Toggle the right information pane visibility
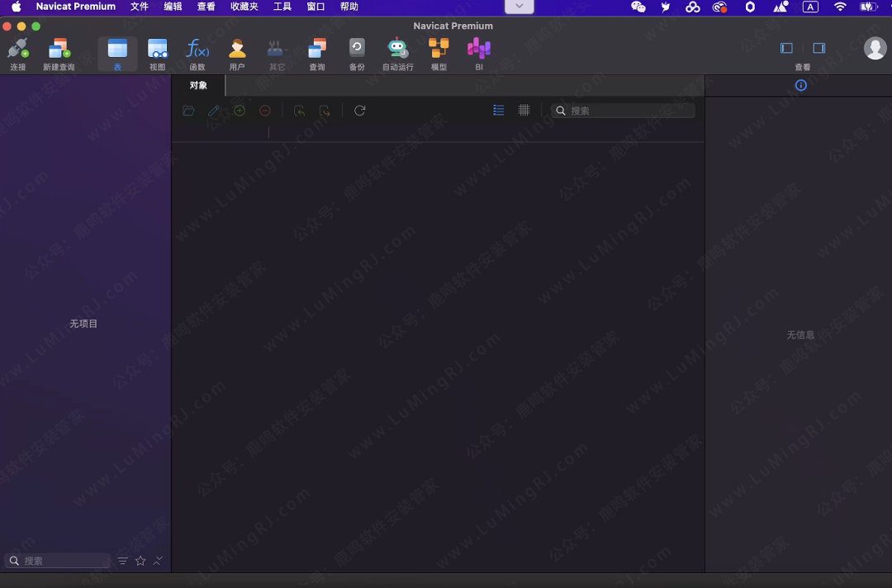Screen dimensions: 892x588 click(x=818, y=49)
